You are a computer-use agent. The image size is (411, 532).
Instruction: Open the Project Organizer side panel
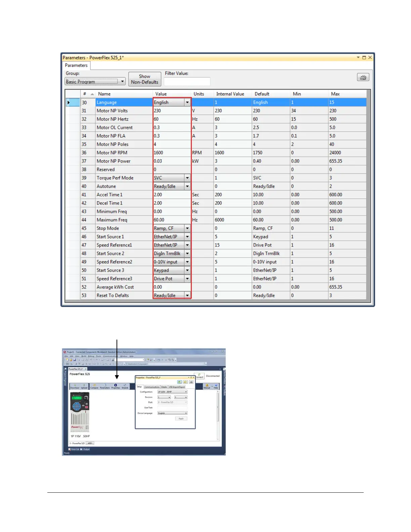pyautogui.click(x=65, y=378)
